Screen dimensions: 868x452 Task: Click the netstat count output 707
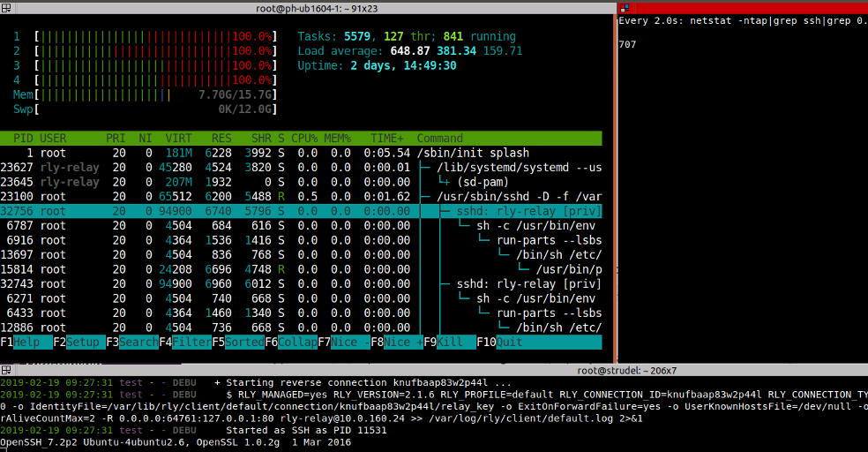coord(627,44)
